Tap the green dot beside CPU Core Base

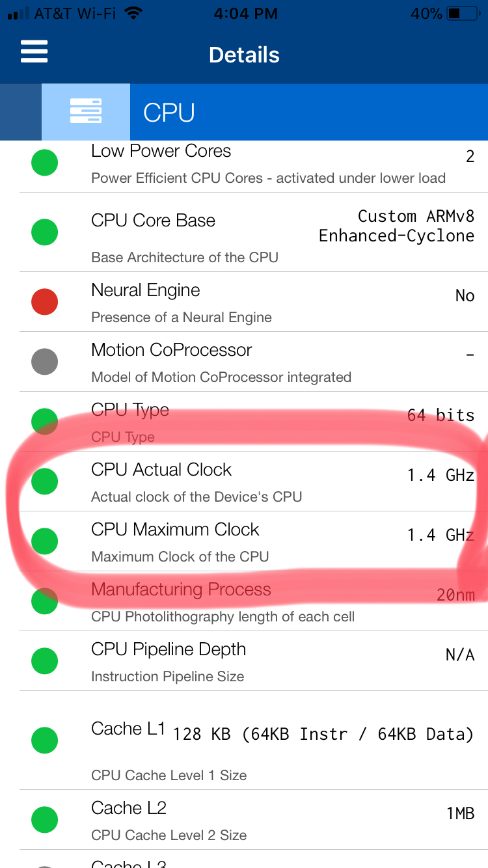click(45, 232)
